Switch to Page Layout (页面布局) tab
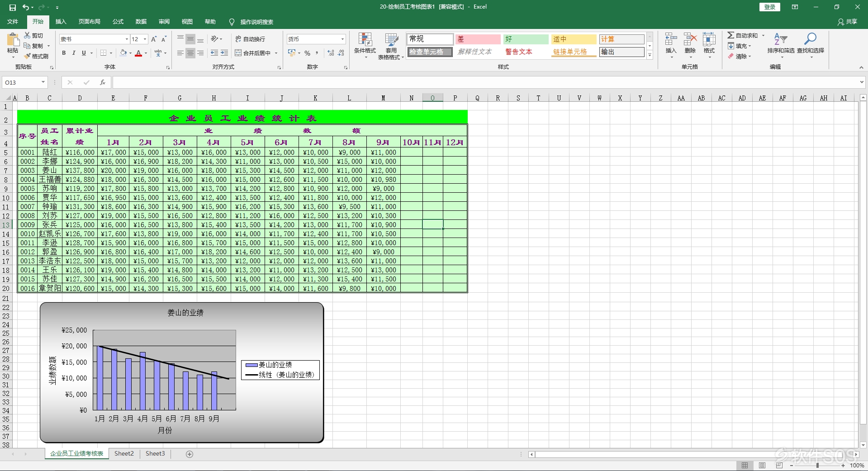The image size is (868, 471). pyautogui.click(x=90, y=22)
